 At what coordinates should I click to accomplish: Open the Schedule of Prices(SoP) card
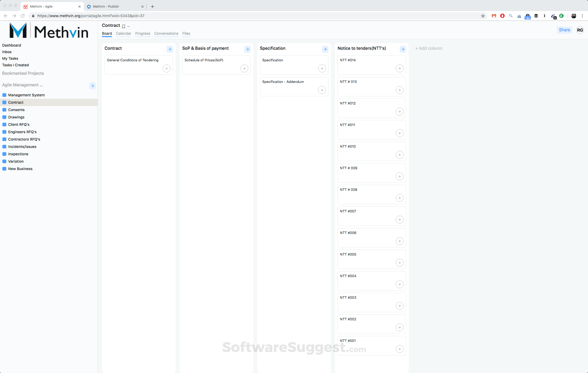(x=204, y=60)
